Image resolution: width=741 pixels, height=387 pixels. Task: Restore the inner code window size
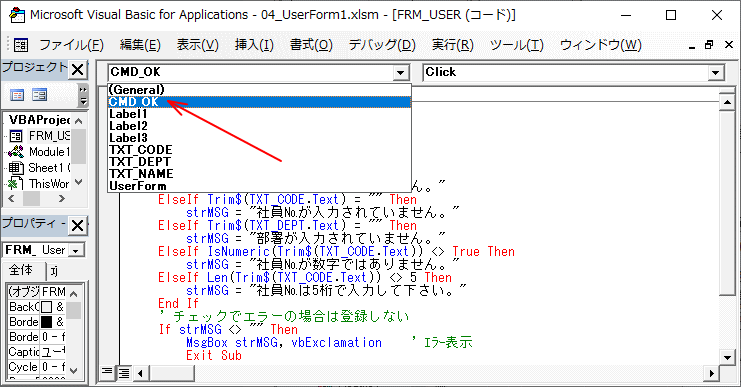click(709, 45)
